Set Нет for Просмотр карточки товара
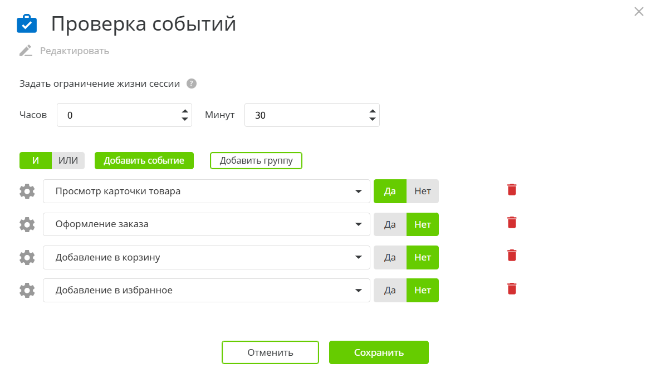The image size is (651, 373). (x=423, y=191)
